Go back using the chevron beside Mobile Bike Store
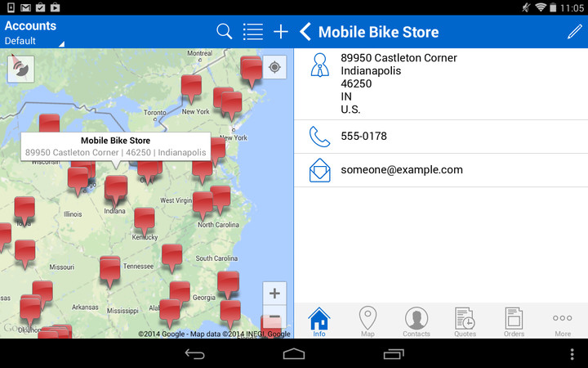This screenshot has height=368, width=588. tap(305, 32)
